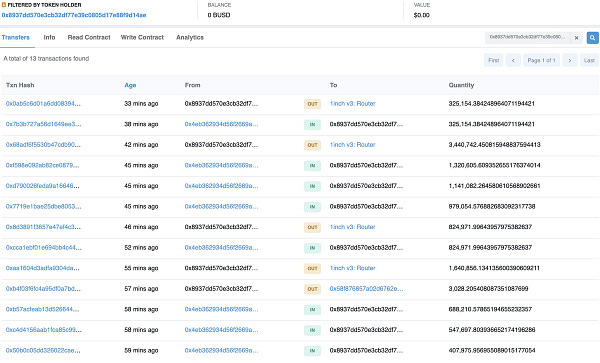Screen dimensions: 600x363
Task: Select the quantity beginning with 3,028.2054
Action: 488,289
